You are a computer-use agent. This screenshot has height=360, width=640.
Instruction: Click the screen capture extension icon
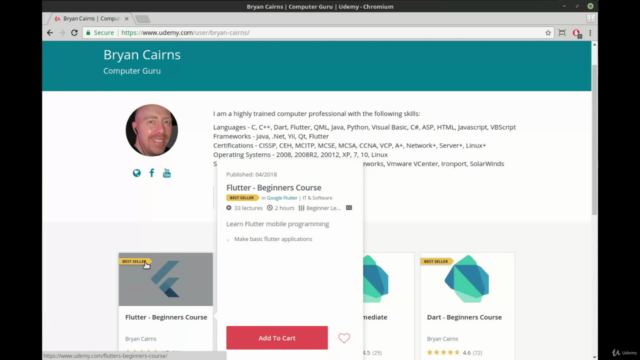click(x=562, y=33)
